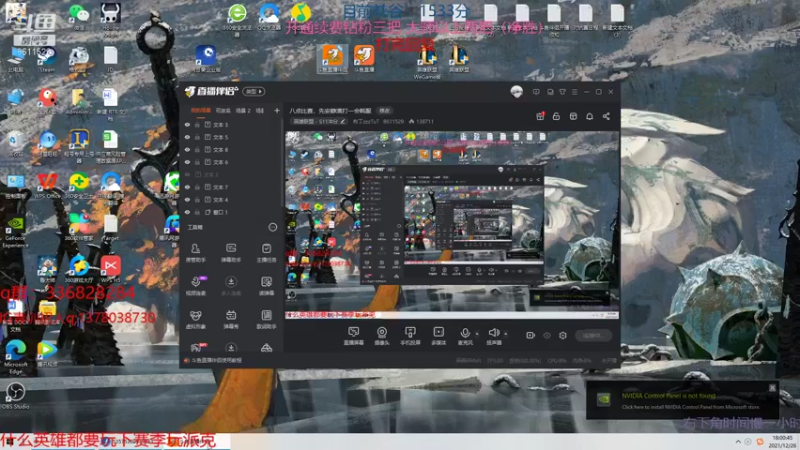The height and width of the screenshot is (450, 800).
Task: Open WeChat desktop shortcut
Action: (78, 16)
